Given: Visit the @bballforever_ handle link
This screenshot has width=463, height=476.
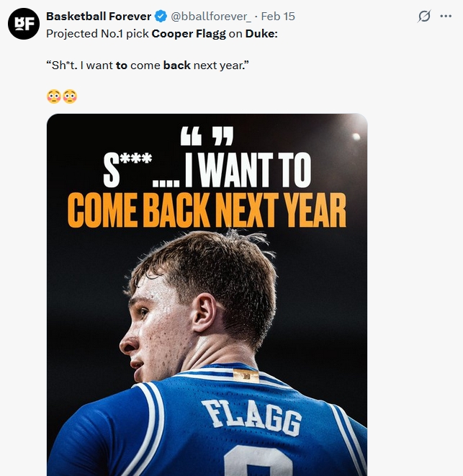Looking at the screenshot, I should (x=211, y=17).
